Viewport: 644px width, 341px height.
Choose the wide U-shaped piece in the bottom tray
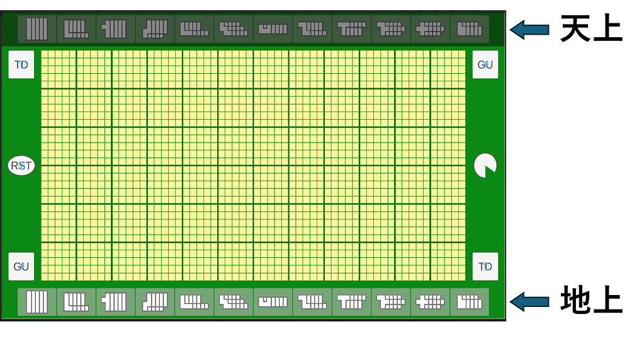click(273, 302)
